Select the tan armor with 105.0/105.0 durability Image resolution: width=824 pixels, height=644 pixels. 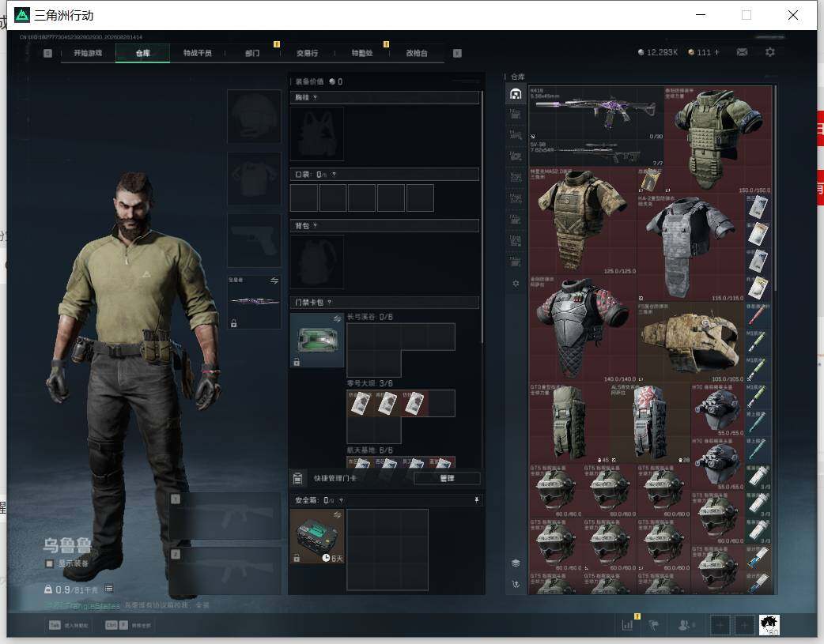[690, 342]
